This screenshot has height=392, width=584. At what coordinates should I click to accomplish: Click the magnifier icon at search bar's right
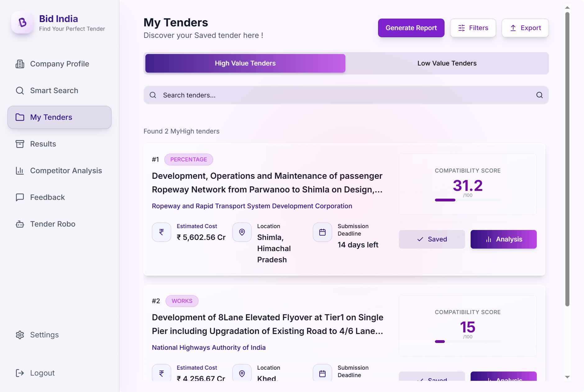click(x=540, y=95)
